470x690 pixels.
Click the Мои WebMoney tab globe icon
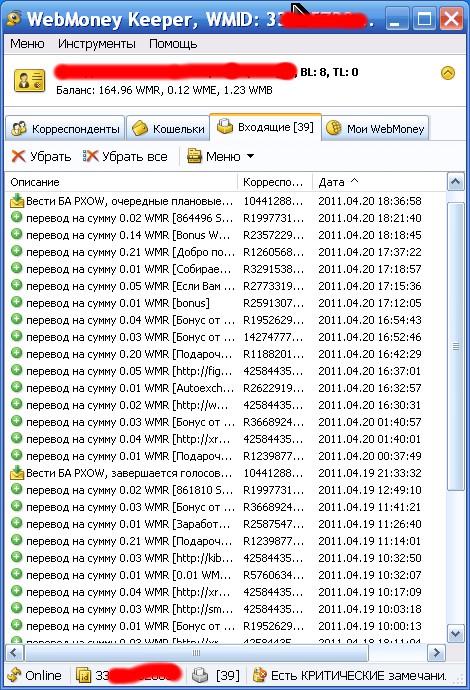(334, 128)
